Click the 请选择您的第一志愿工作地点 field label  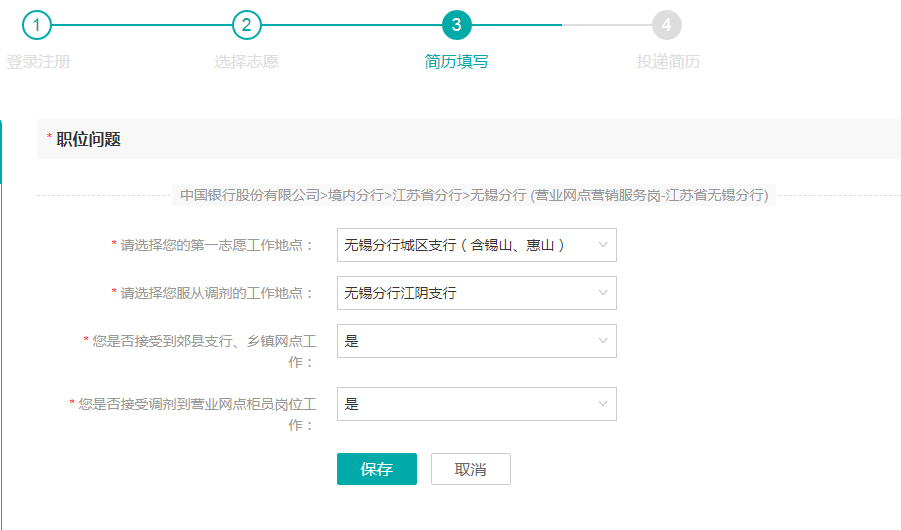(x=216, y=245)
